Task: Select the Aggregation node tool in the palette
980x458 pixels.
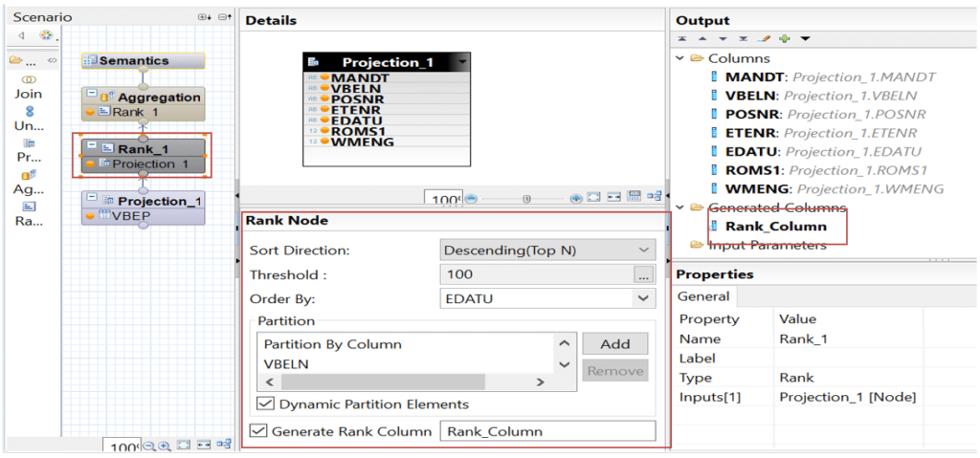Action: coord(29,182)
